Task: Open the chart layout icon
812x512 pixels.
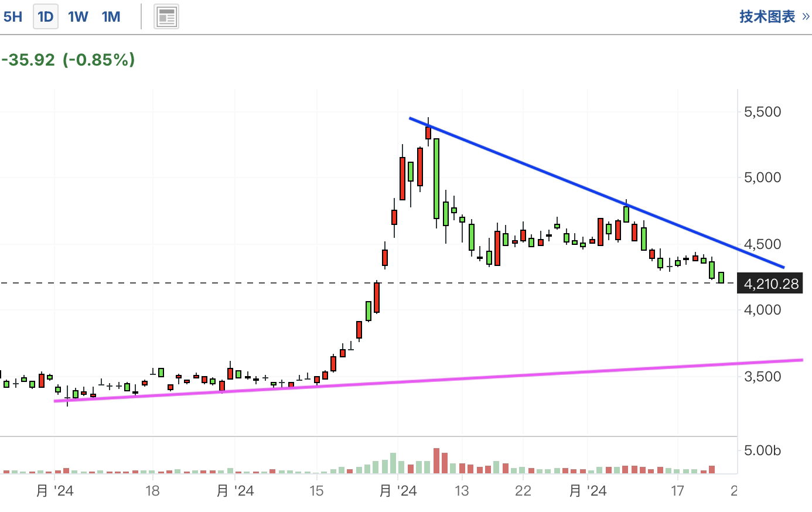Action: point(166,17)
